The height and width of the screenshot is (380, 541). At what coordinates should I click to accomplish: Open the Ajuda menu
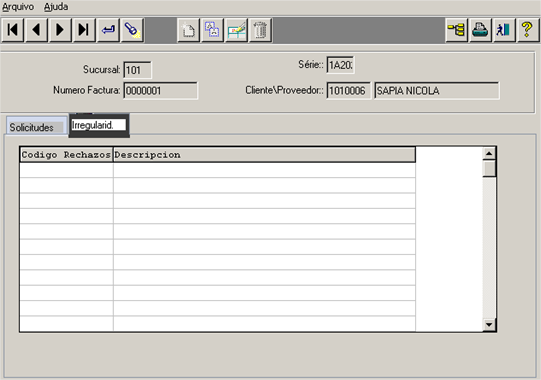pos(56,7)
